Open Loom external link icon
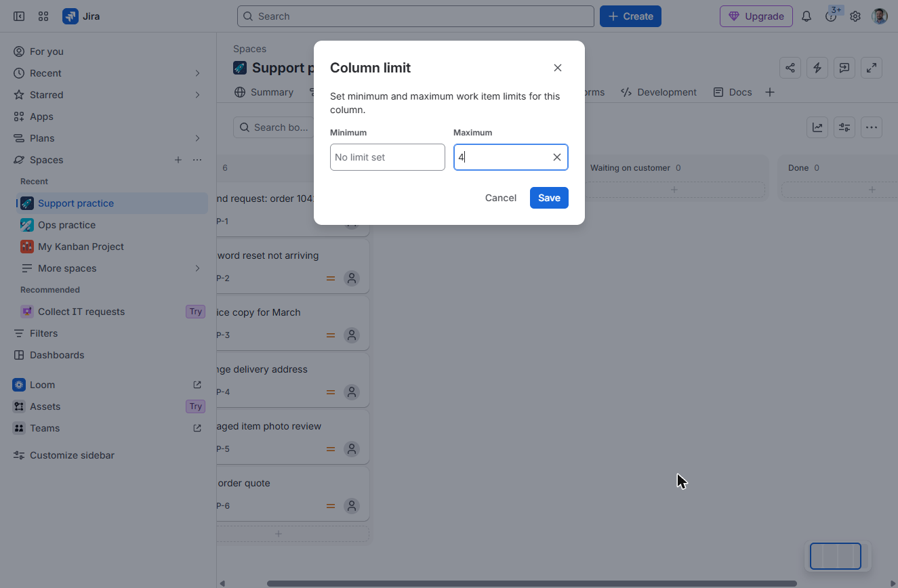The height and width of the screenshot is (588, 898). coord(197,385)
